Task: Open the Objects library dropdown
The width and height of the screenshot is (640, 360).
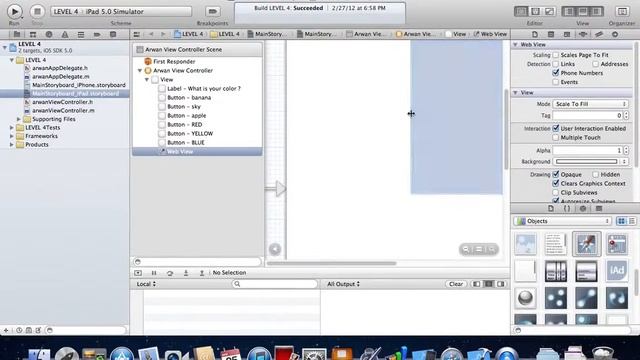Action: 562,221
